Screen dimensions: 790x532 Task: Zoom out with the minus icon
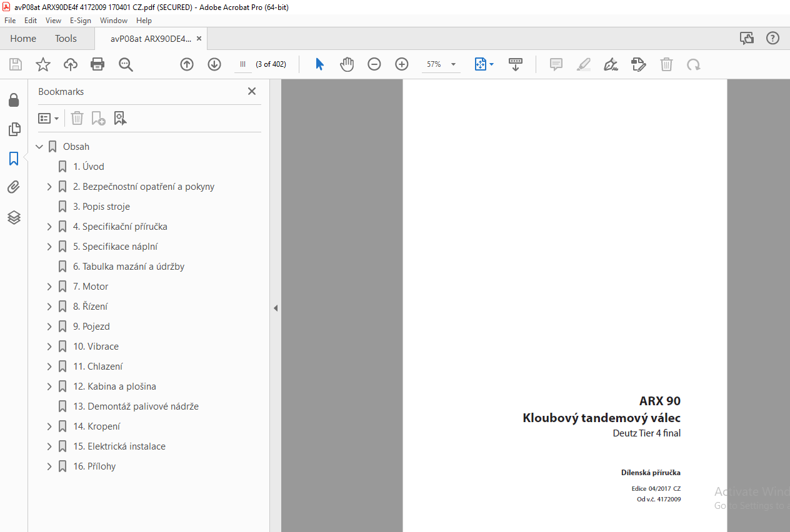(374, 64)
